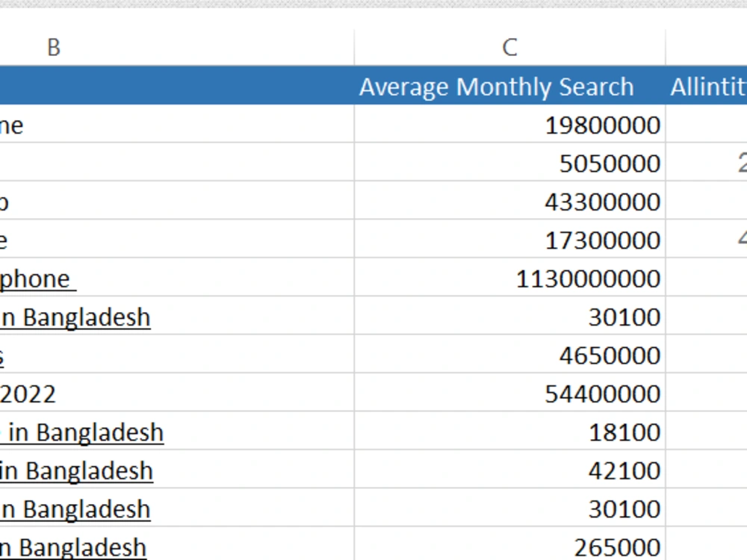Select cell with value 265000
Image resolution: width=747 pixels, height=560 pixels.
point(509,545)
